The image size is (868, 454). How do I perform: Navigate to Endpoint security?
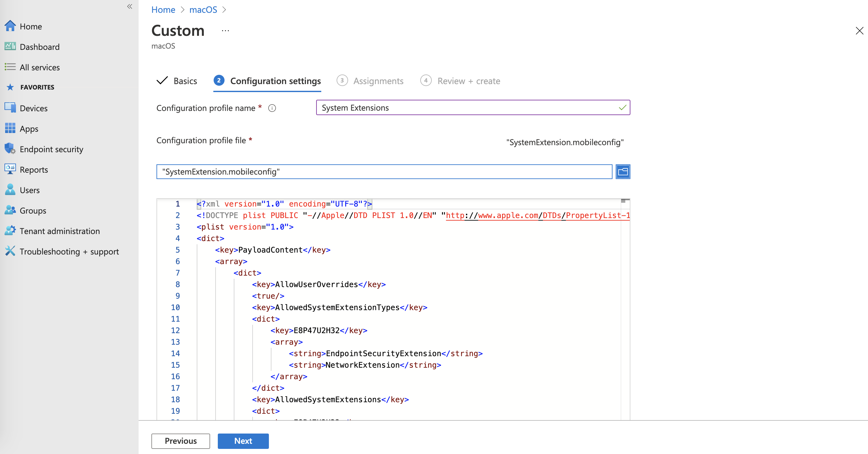[51, 149]
